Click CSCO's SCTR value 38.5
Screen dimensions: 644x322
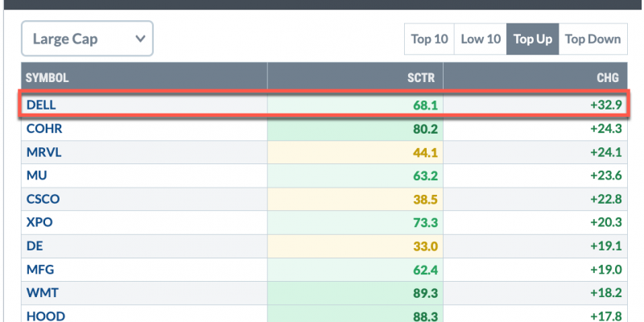point(426,200)
